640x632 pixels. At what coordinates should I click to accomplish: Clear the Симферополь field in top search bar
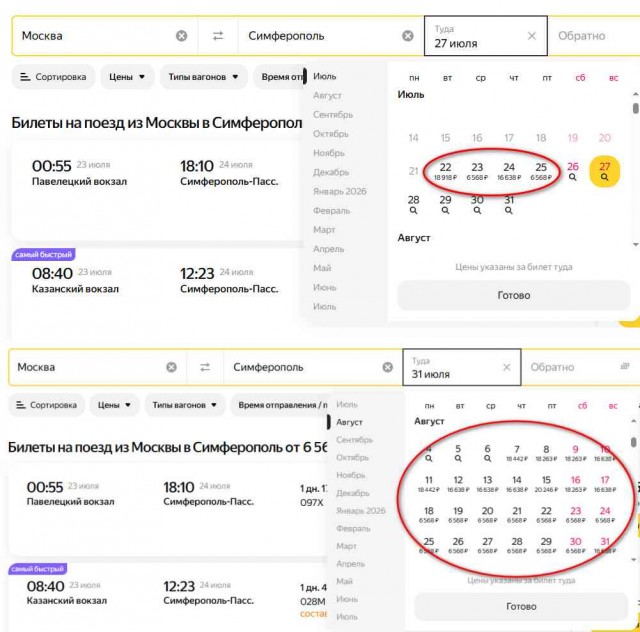click(x=408, y=36)
